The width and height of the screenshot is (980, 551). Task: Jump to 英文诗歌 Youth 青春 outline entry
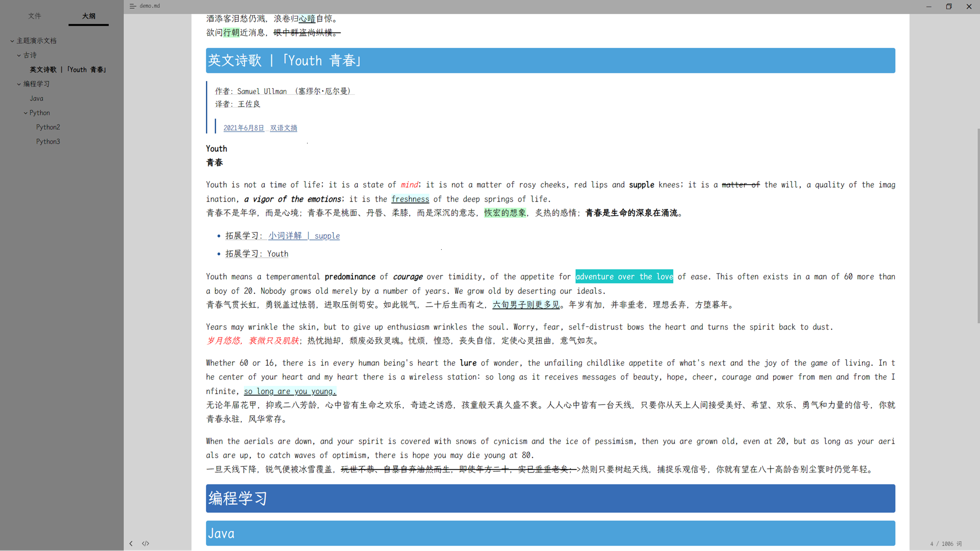(x=68, y=70)
